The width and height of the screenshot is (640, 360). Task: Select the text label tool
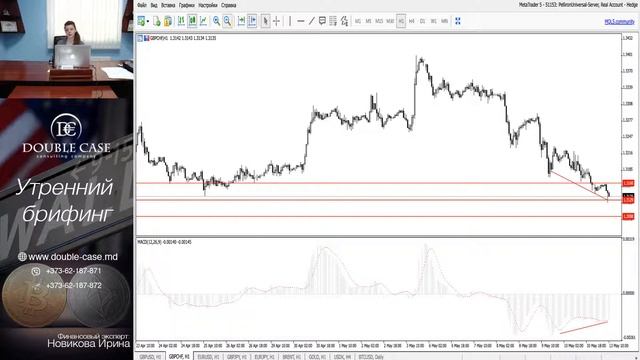click(x=322, y=21)
